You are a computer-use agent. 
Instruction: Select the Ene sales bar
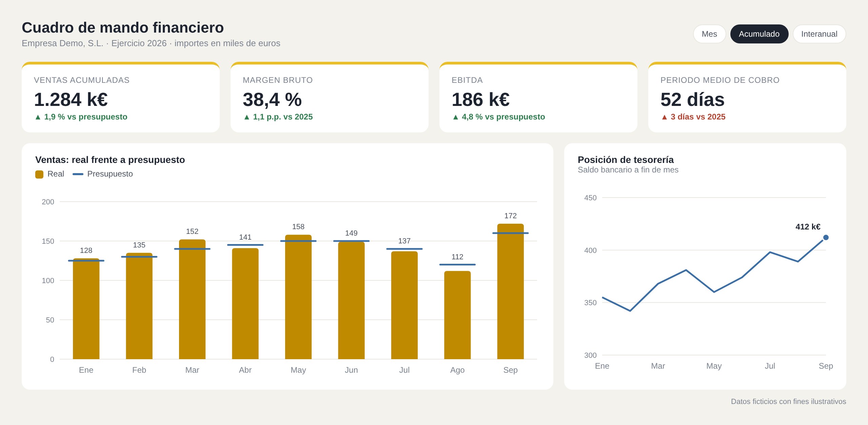86,309
